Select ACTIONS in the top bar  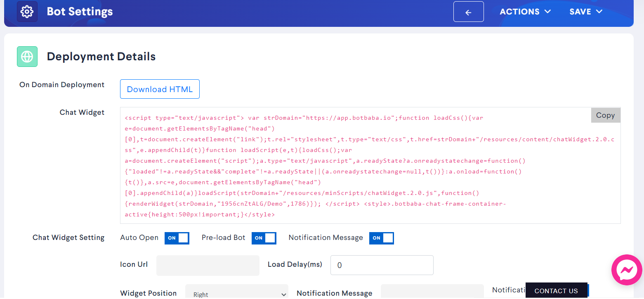(520, 12)
